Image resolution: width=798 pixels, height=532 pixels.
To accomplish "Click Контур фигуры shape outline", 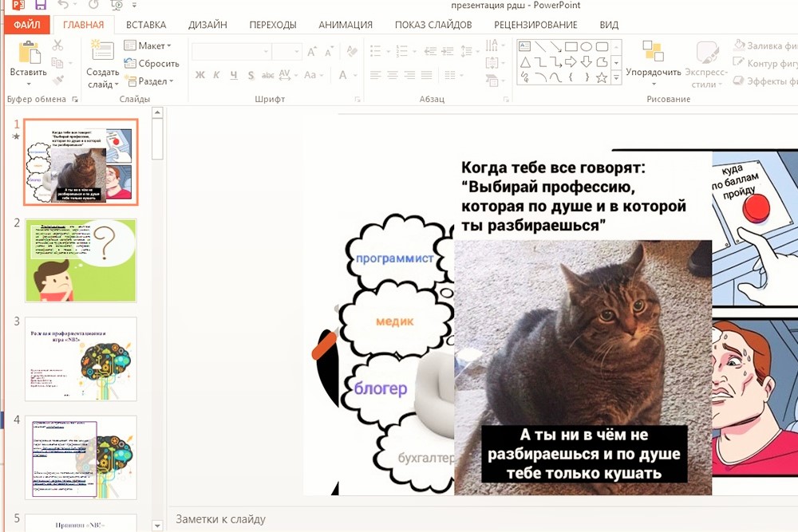I will pos(765,64).
